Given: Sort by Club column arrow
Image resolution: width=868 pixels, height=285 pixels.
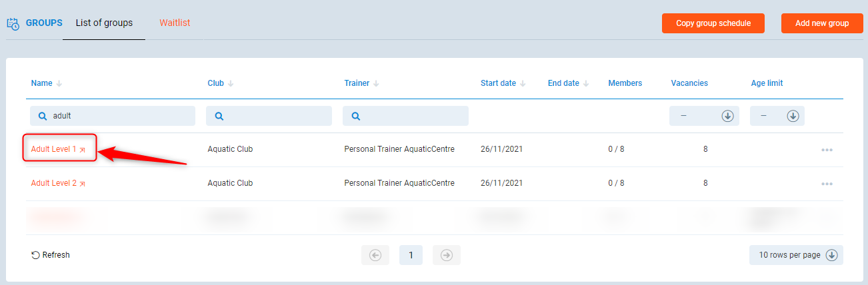Looking at the screenshot, I should tap(231, 84).
